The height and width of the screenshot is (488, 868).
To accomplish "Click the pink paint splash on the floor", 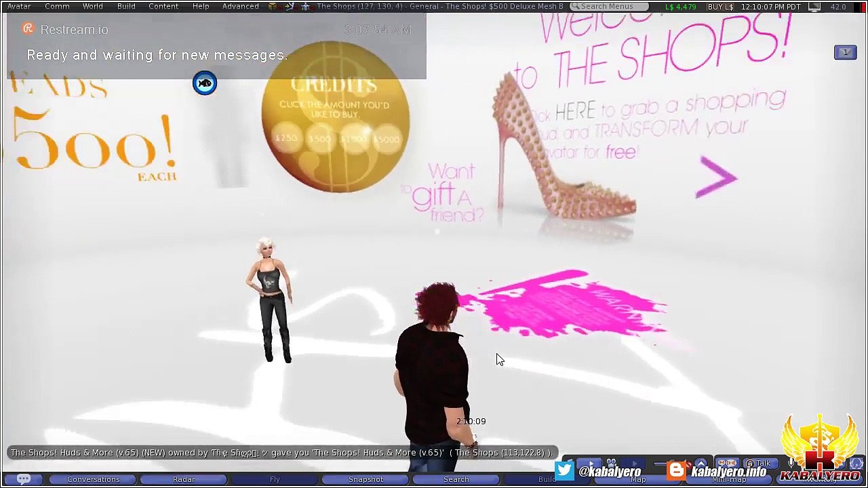I will tap(564, 304).
